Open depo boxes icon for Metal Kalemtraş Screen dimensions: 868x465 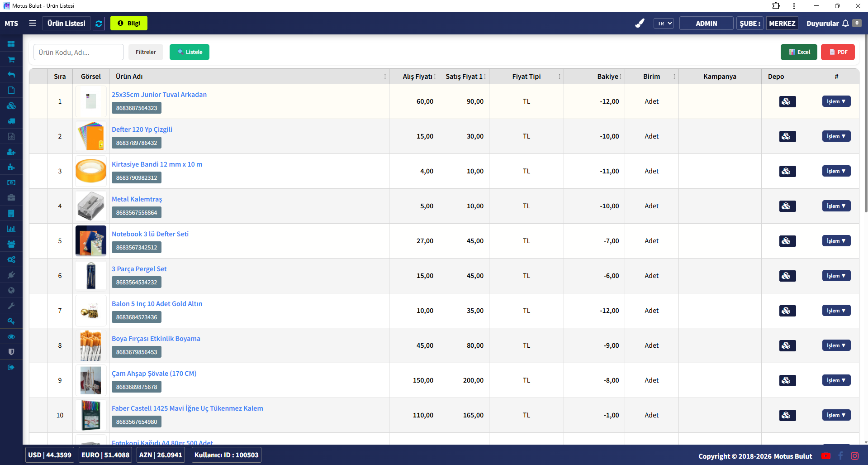coord(787,206)
